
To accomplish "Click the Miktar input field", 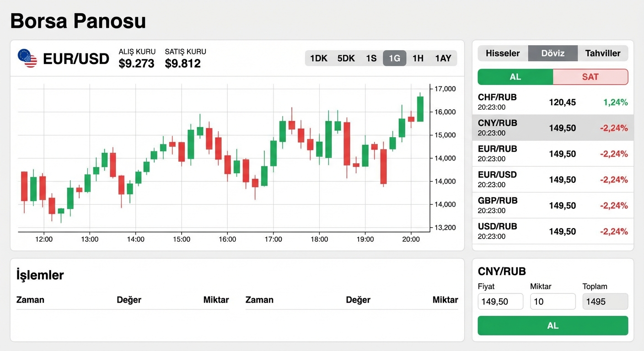I will (553, 302).
